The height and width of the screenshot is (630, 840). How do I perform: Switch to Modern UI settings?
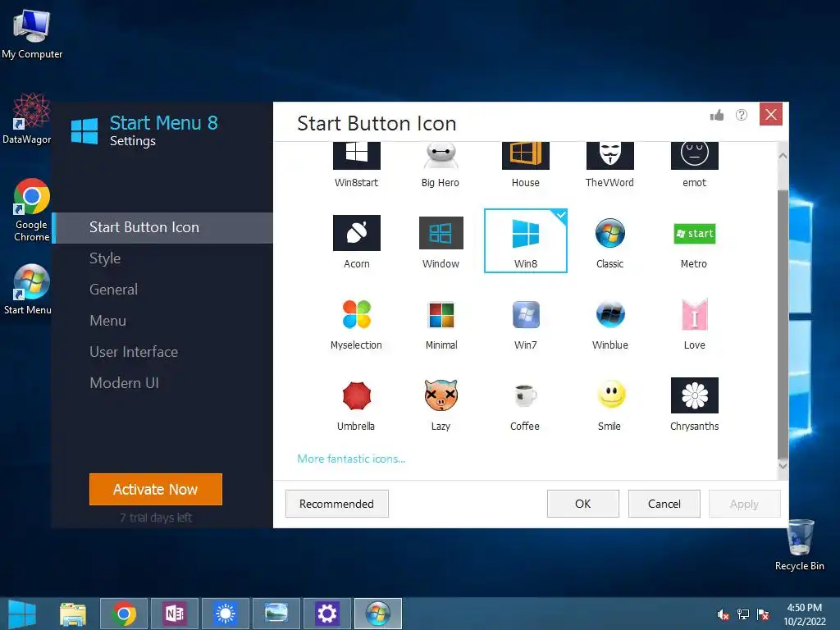(125, 382)
